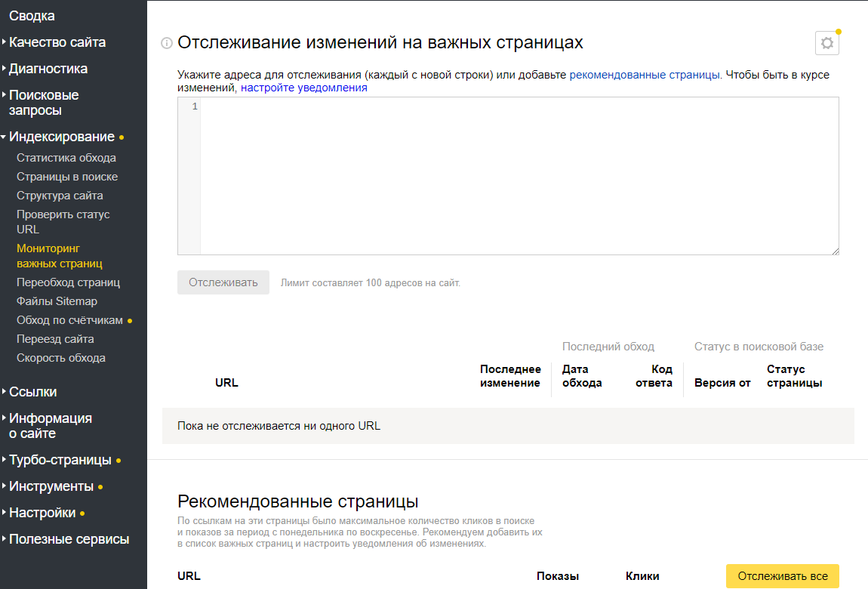The image size is (868, 589).
Task: Click the Код ответа column header
Action: (x=654, y=376)
